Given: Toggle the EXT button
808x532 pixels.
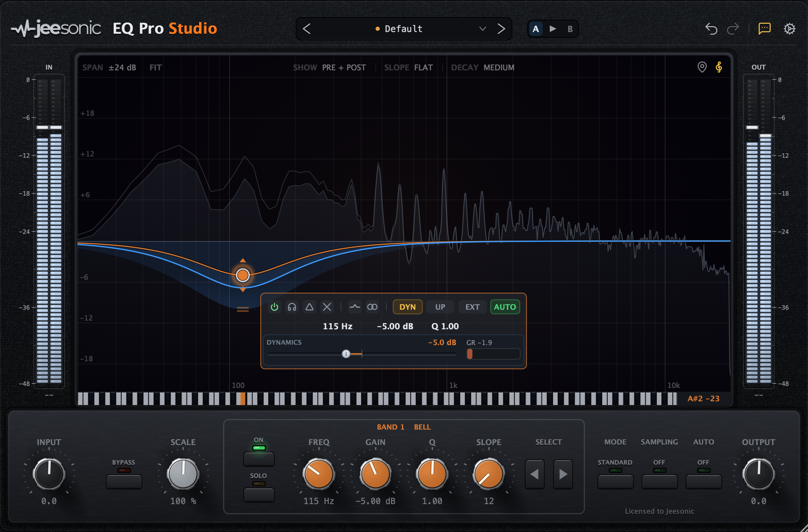Looking at the screenshot, I should [x=472, y=307].
